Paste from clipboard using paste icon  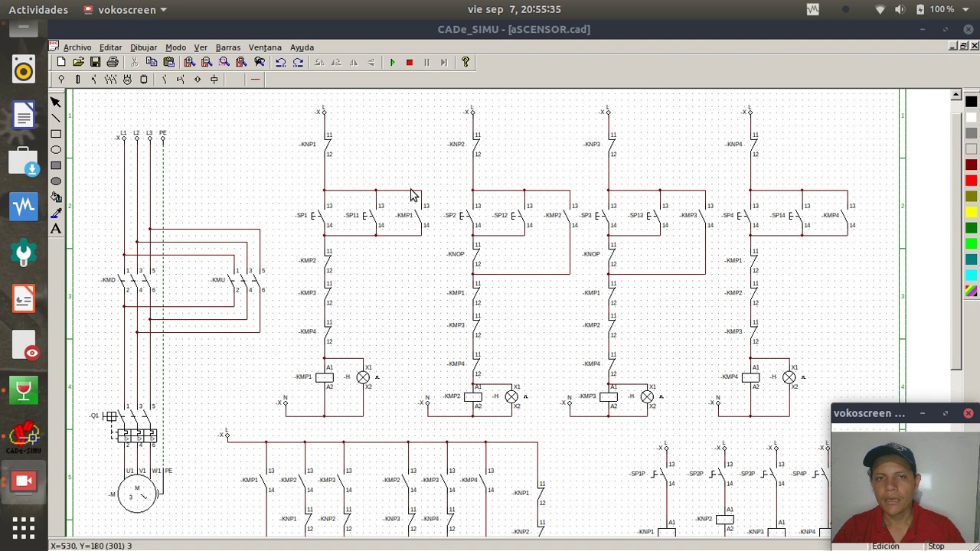pyautogui.click(x=168, y=62)
